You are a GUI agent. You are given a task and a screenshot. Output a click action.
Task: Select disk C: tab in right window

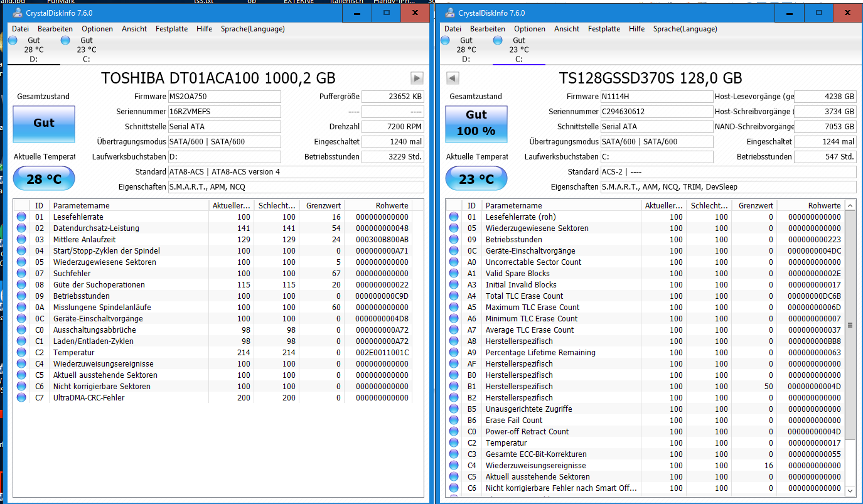pyautogui.click(x=518, y=50)
